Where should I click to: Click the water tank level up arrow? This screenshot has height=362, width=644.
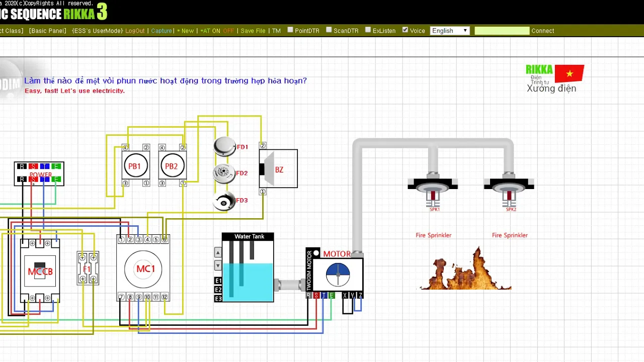pos(218,252)
